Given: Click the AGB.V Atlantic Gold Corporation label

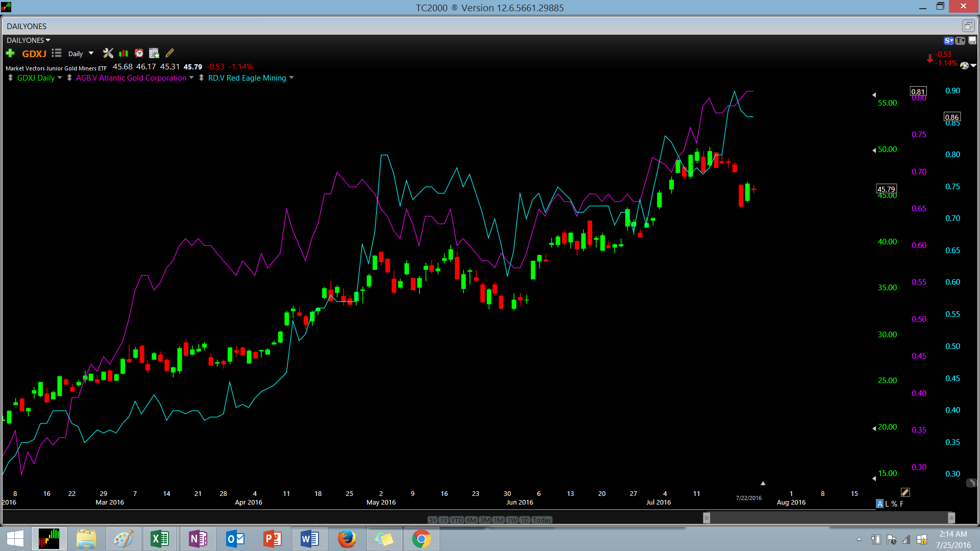Looking at the screenshot, I should tap(131, 78).
